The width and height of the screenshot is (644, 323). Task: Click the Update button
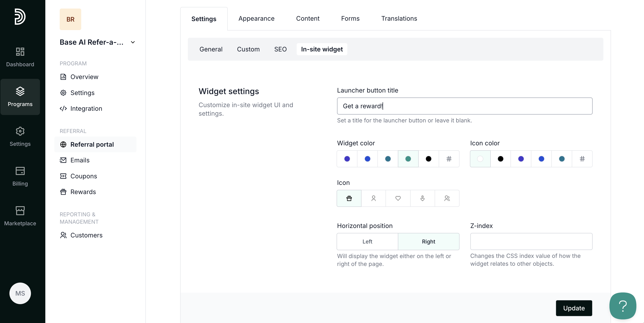pos(574,308)
